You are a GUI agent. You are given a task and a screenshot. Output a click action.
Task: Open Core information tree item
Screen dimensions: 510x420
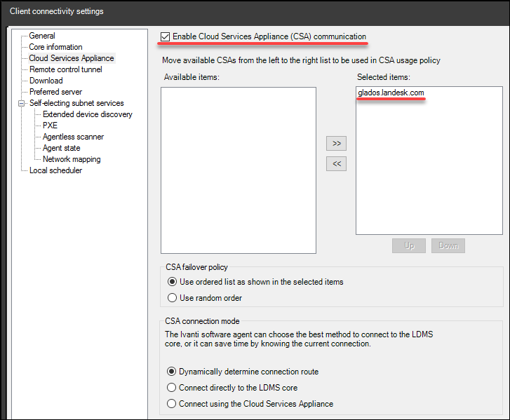55,47
